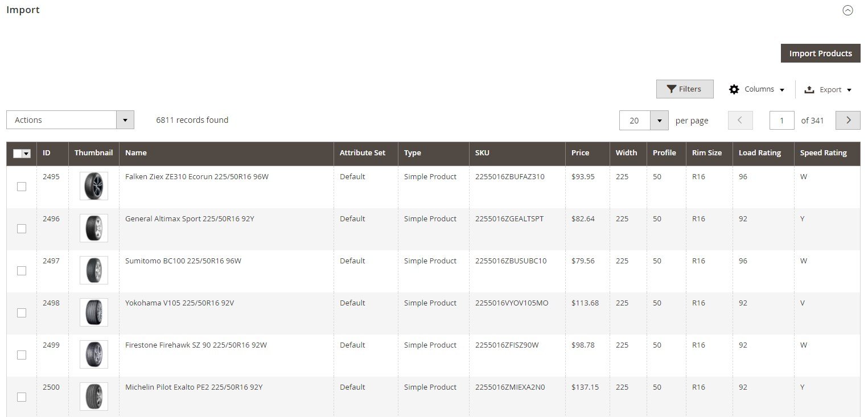The image size is (868, 417).
Task: Sort by the Attribute Set column header
Action: (366, 154)
